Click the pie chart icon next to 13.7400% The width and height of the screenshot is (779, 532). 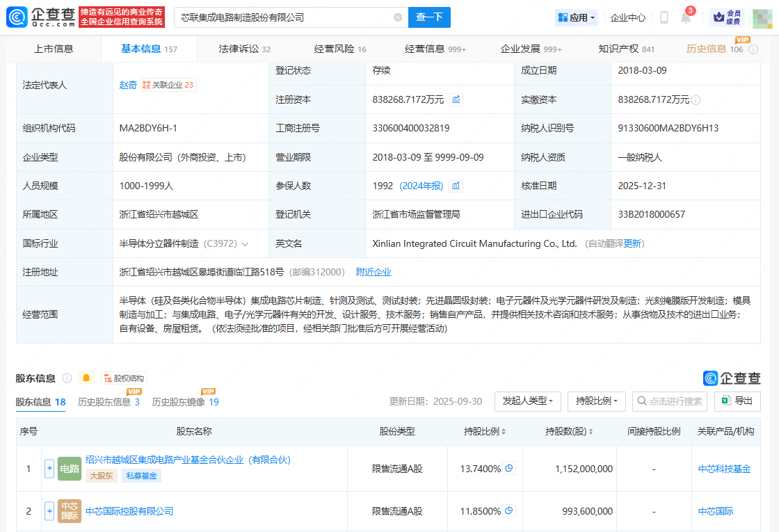509,469
